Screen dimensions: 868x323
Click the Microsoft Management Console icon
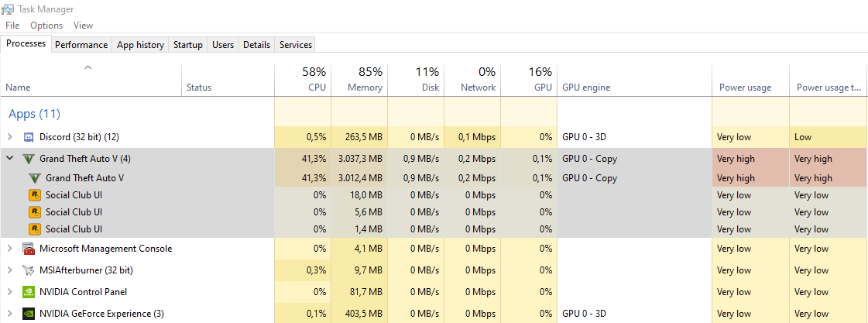point(29,249)
